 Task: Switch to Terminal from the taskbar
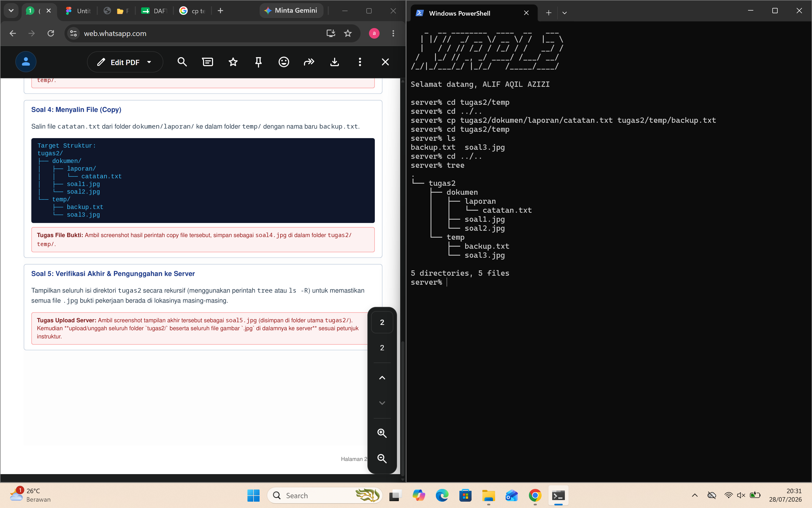[x=558, y=496]
